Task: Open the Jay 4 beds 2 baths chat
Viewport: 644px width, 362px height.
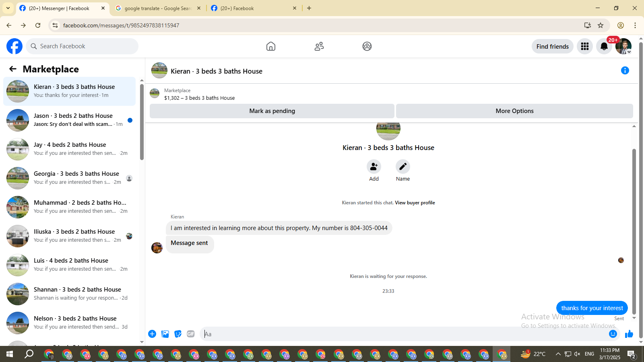Action: pyautogui.click(x=70, y=149)
